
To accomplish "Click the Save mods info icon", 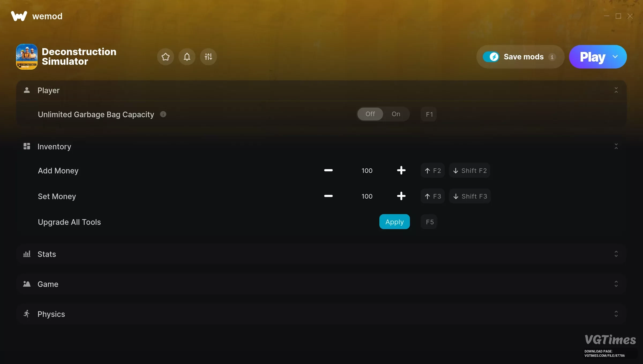I will (x=552, y=57).
